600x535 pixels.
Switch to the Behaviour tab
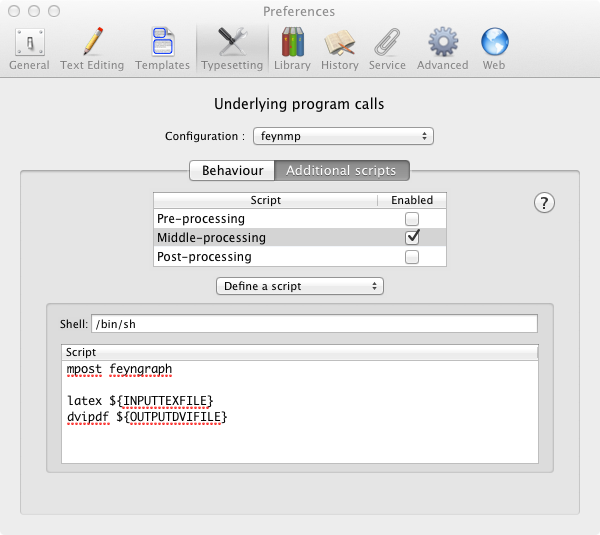pyautogui.click(x=232, y=171)
